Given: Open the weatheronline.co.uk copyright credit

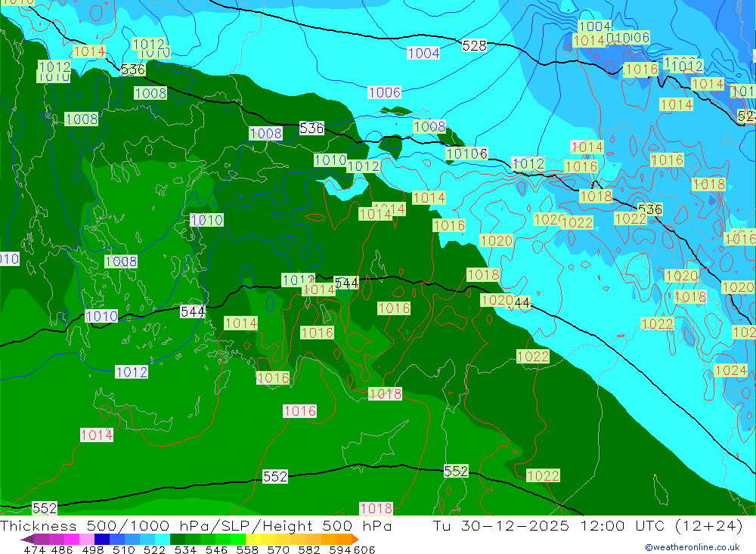Looking at the screenshot, I should click(692, 547).
